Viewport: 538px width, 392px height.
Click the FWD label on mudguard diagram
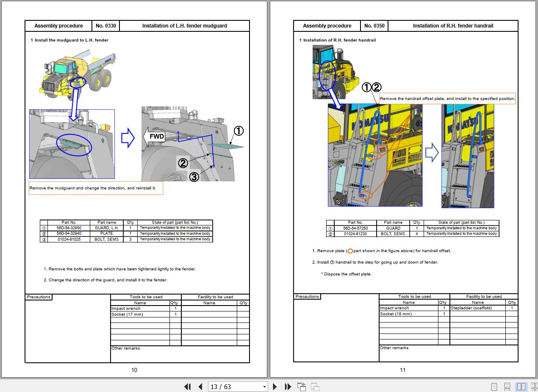coord(156,136)
